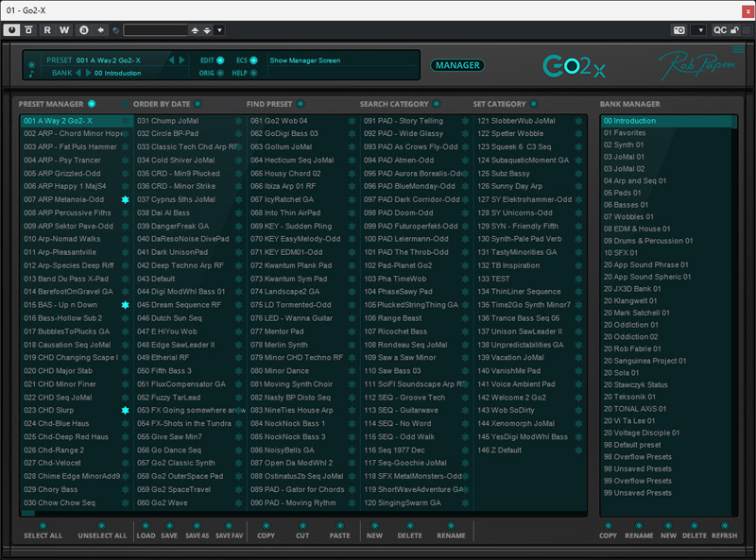Click favorite star next to BAS - Up n Down
Image resolution: width=756 pixels, height=560 pixels.
point(125,306)
